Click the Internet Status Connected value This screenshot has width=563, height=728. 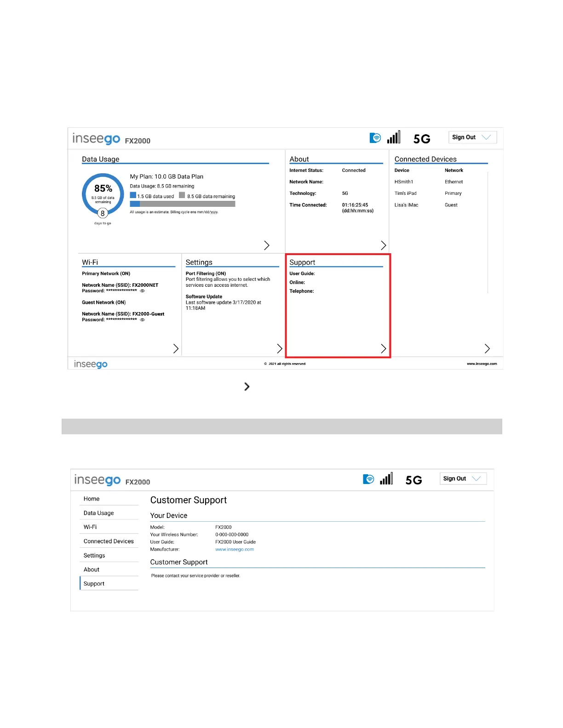pyautogui.click(x=354, y=171)
